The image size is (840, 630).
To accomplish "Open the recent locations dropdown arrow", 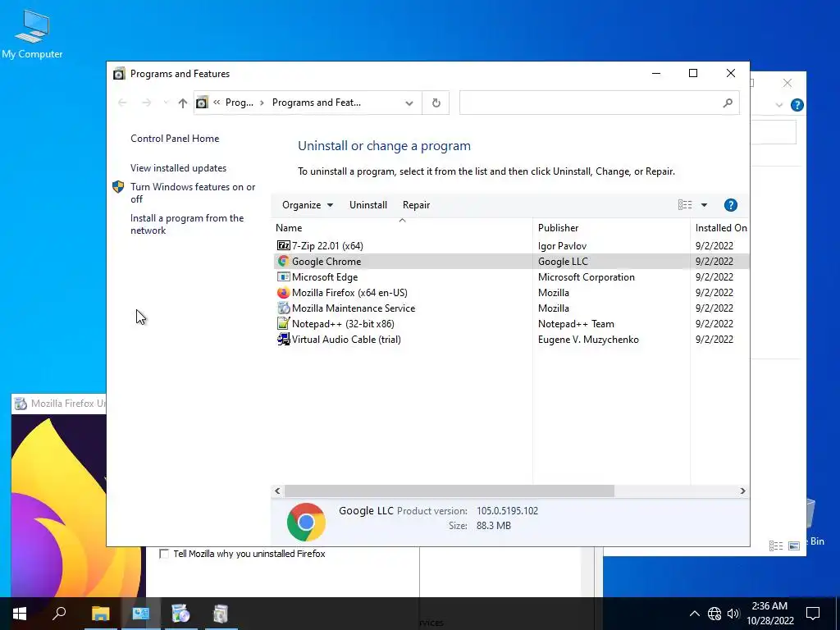I will coord(166,103).
